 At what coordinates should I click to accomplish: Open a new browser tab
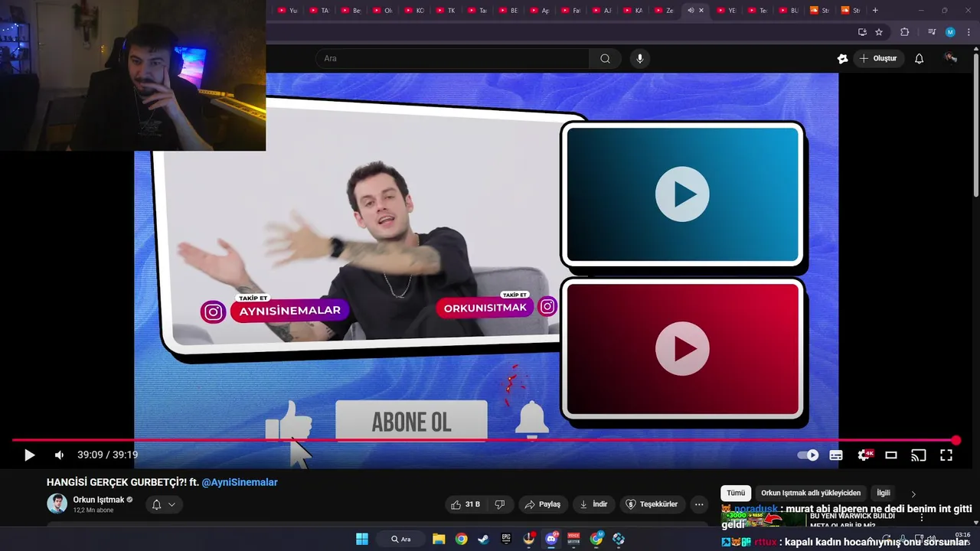pos(875,11)
